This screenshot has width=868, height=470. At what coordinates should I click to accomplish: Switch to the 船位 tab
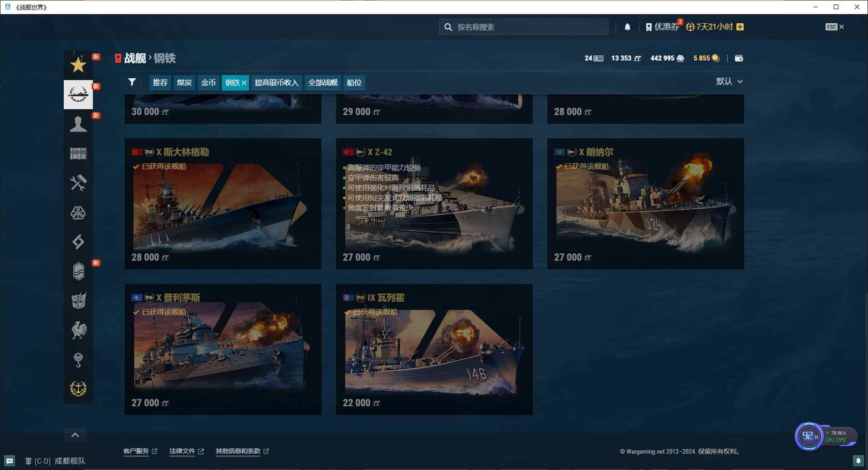(354, 83)
